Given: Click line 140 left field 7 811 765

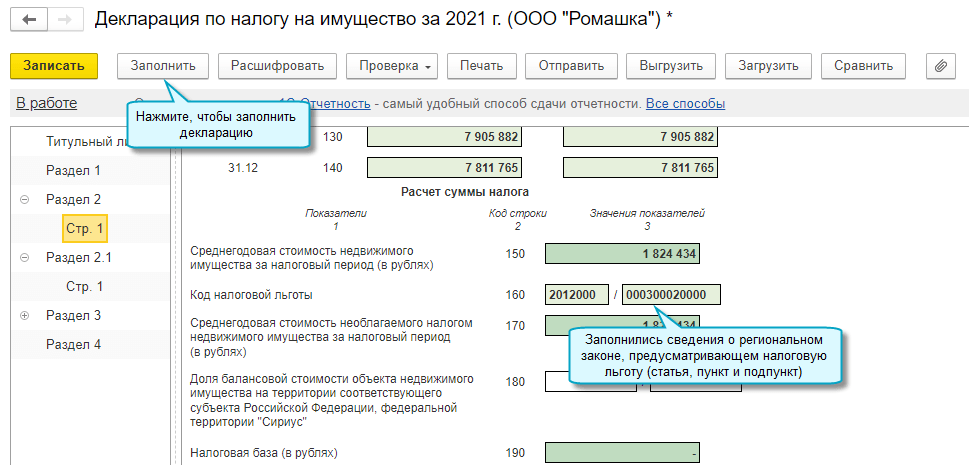Looking at the screenshot, I should point(444,168).
